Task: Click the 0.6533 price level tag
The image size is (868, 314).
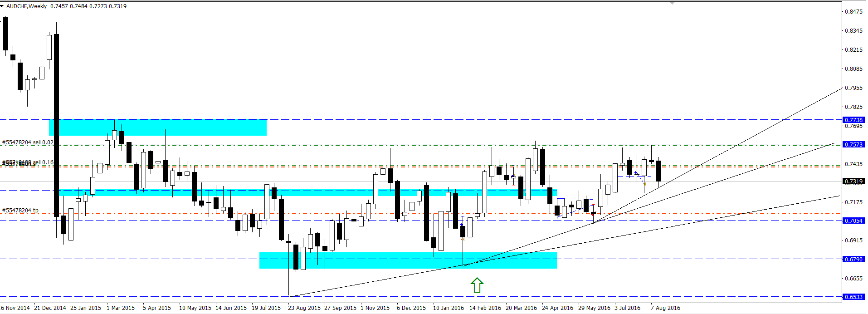Action: (853, 297)
